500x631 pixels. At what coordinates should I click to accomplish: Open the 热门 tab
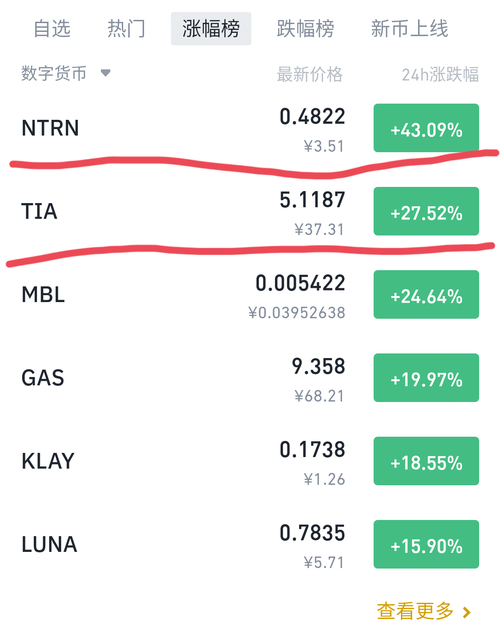point(126,29)
